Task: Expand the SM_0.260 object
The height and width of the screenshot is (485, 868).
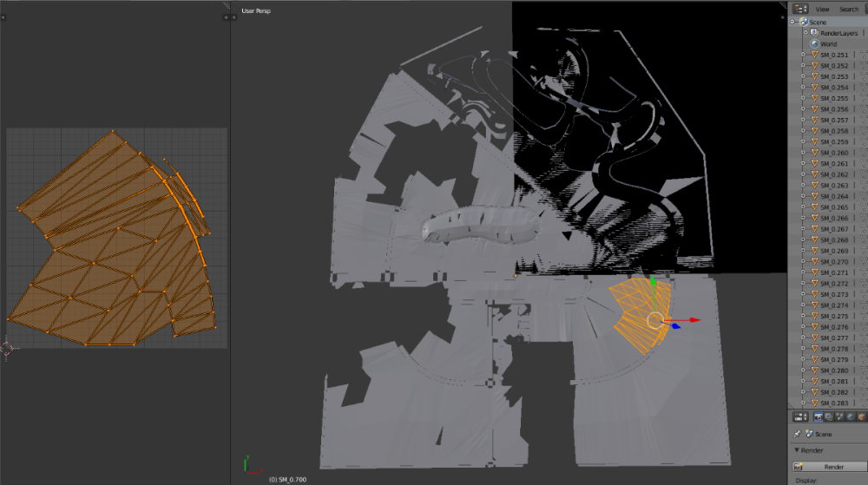Action: (x=803, y=153)
